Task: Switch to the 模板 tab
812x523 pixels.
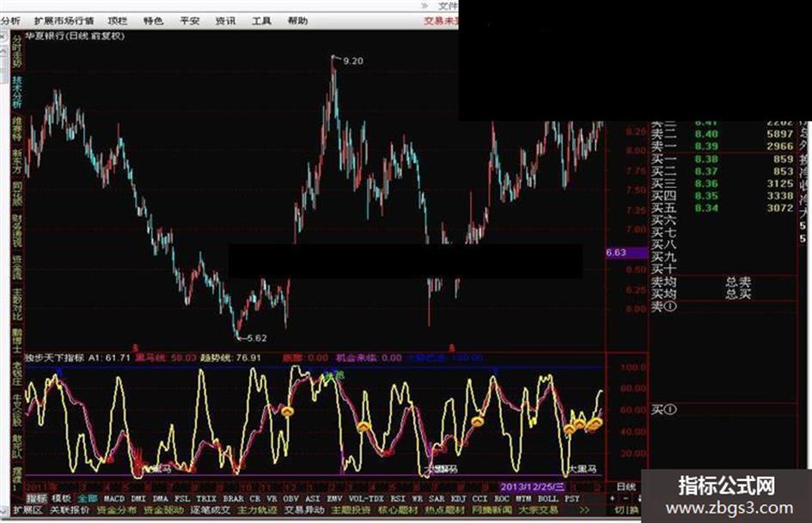Action: click(62, 499)
